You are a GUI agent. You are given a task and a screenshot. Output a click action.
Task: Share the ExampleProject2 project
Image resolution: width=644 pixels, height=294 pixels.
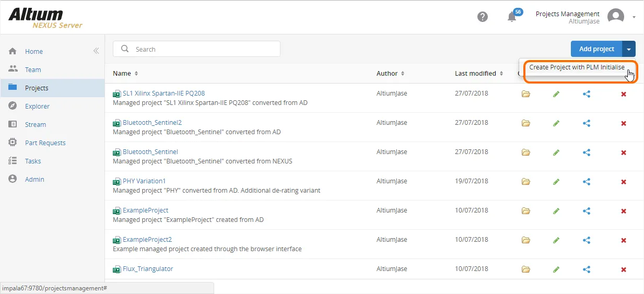[x=587, y=240]
